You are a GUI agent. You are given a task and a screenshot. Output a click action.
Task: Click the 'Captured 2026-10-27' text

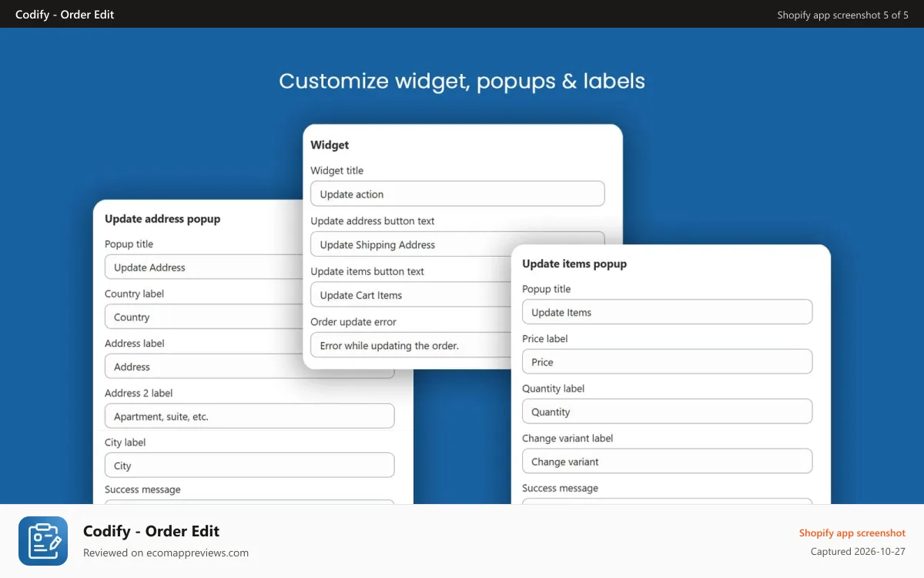point(858,551)
